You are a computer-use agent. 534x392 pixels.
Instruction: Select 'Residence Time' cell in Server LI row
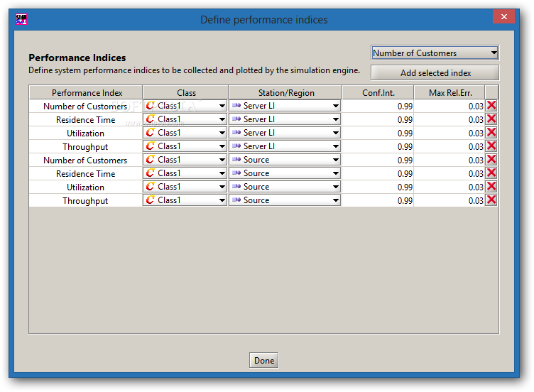pos(85,119)
